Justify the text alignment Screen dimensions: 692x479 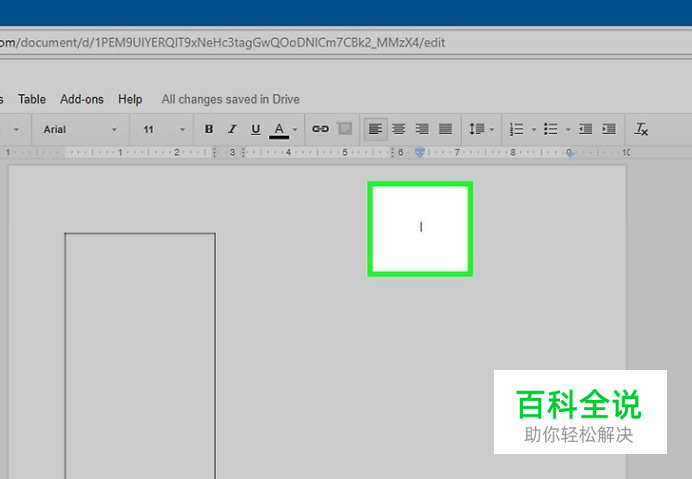click(x=445, y=129)
